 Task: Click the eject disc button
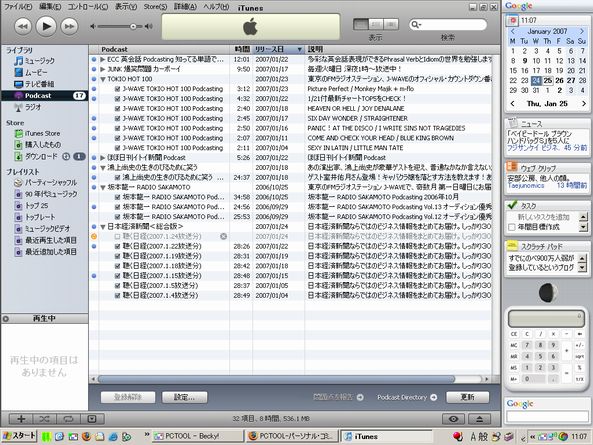click(479, 419)
